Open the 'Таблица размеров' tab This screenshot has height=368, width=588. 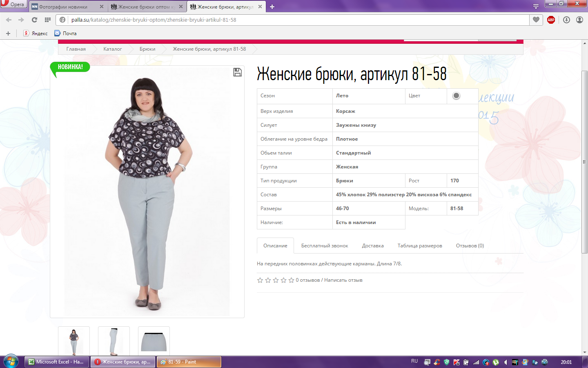[420, 246]
